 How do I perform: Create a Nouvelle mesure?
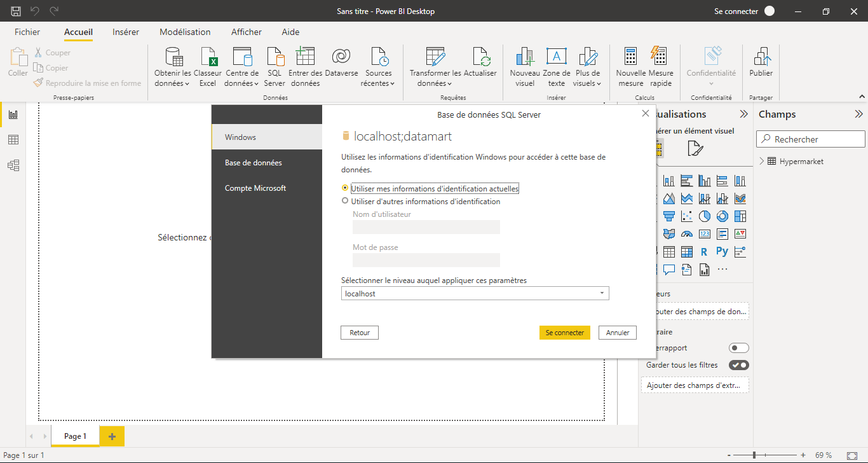pos(630,67)
